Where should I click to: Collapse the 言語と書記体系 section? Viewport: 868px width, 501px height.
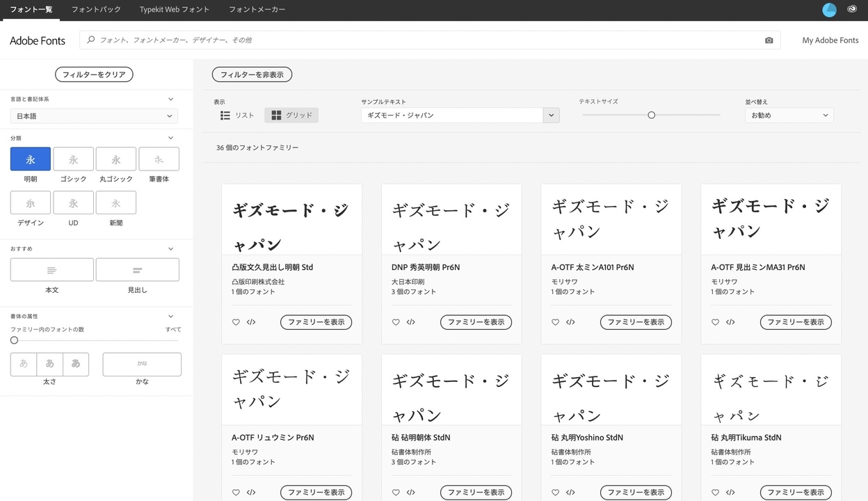[x=170, y=100]
